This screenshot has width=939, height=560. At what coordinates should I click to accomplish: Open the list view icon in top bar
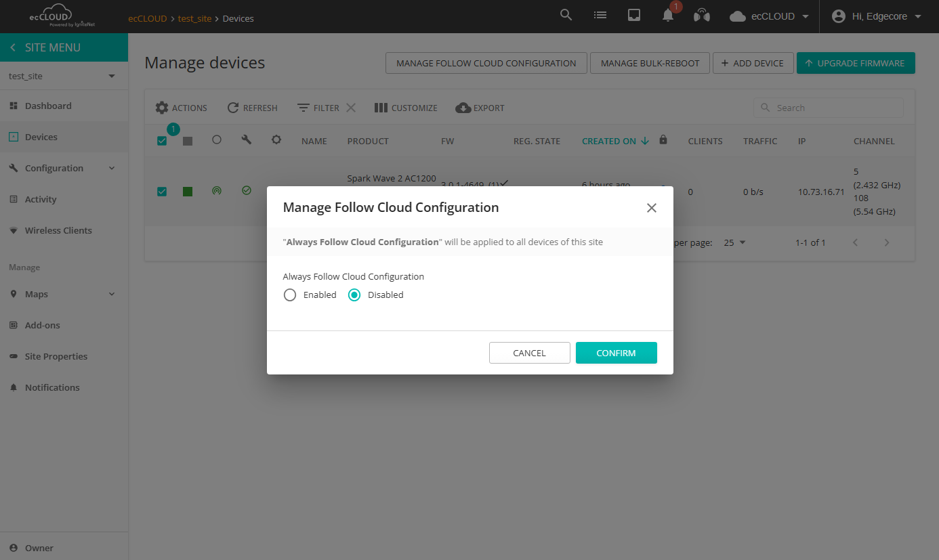[x=600, y=15]
